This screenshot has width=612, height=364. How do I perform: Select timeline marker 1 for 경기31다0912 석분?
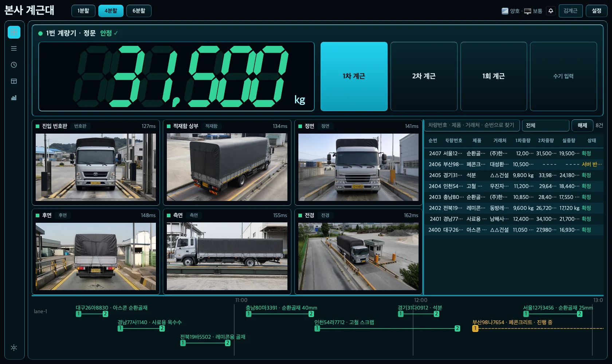(x=401, y=314)
